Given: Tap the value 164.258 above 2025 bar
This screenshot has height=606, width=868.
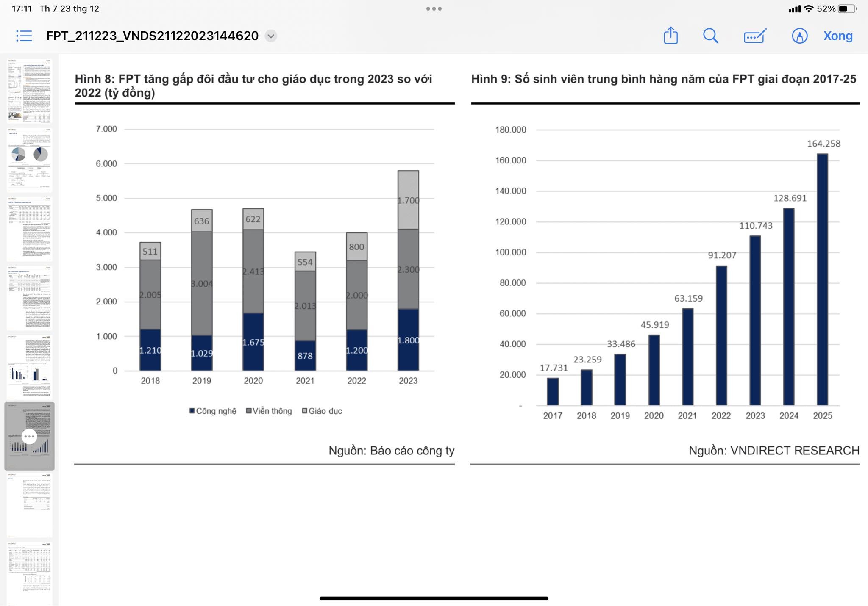Looking at the screenshot, I should click(823, 144).
